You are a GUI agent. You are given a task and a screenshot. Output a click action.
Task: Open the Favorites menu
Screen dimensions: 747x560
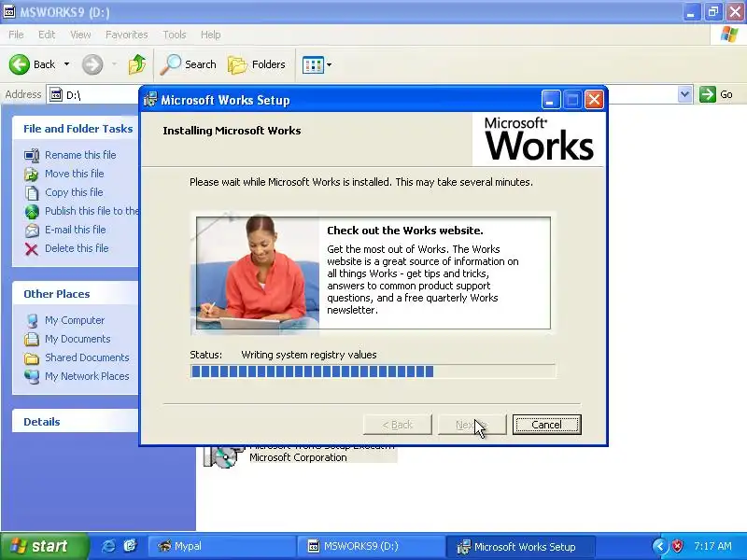[126, 35]
